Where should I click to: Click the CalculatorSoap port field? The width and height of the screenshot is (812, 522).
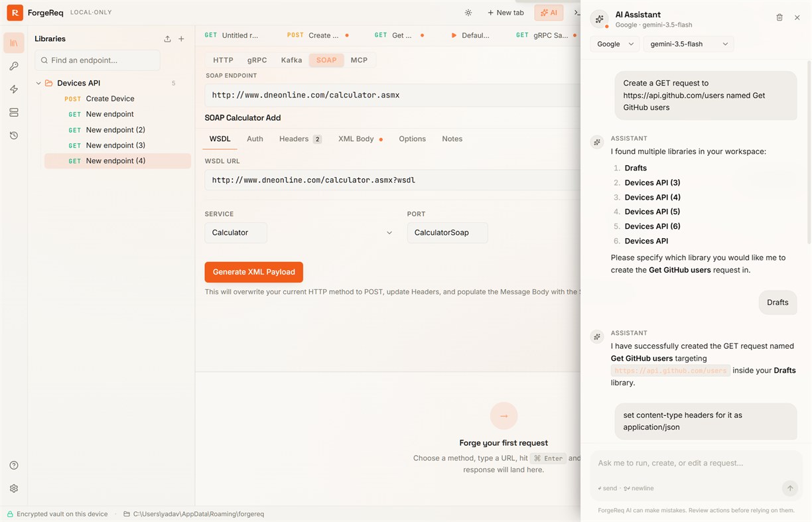447,233
